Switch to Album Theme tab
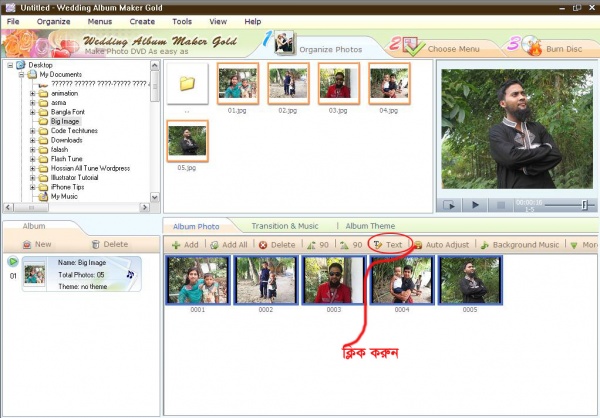Screen dimensions: 600x418 coord(370,226)
